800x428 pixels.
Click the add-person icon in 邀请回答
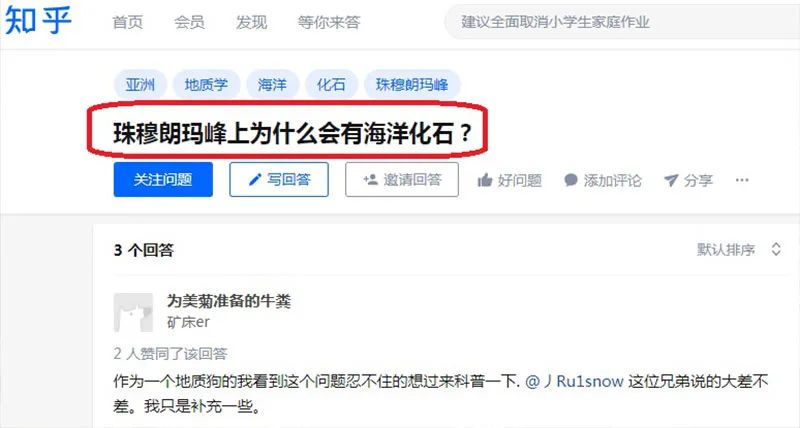point(370,180)
